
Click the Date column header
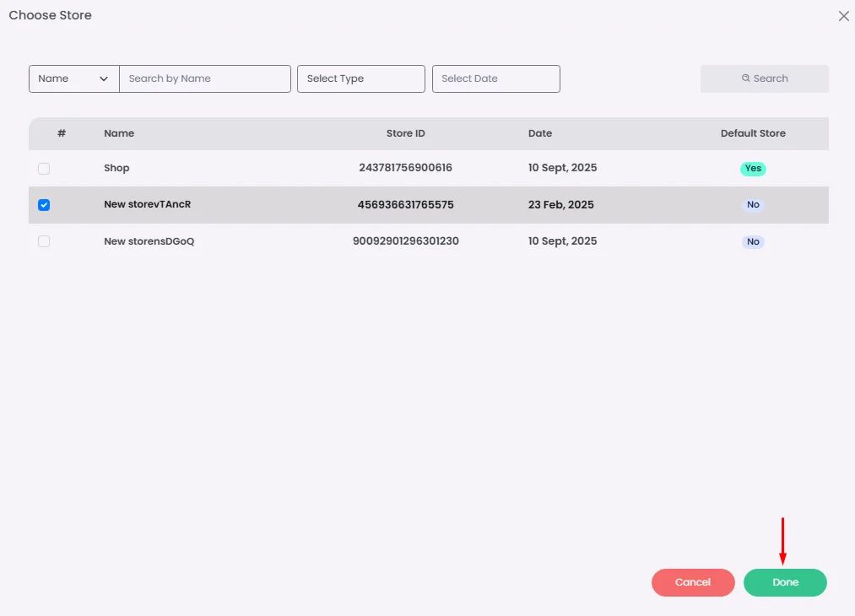pos(540,133)
